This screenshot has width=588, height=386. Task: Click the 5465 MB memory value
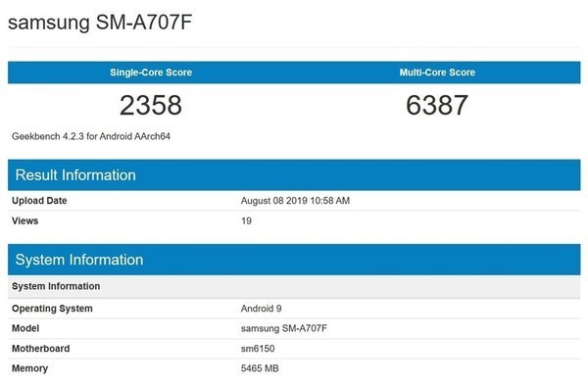click(260, 368)
